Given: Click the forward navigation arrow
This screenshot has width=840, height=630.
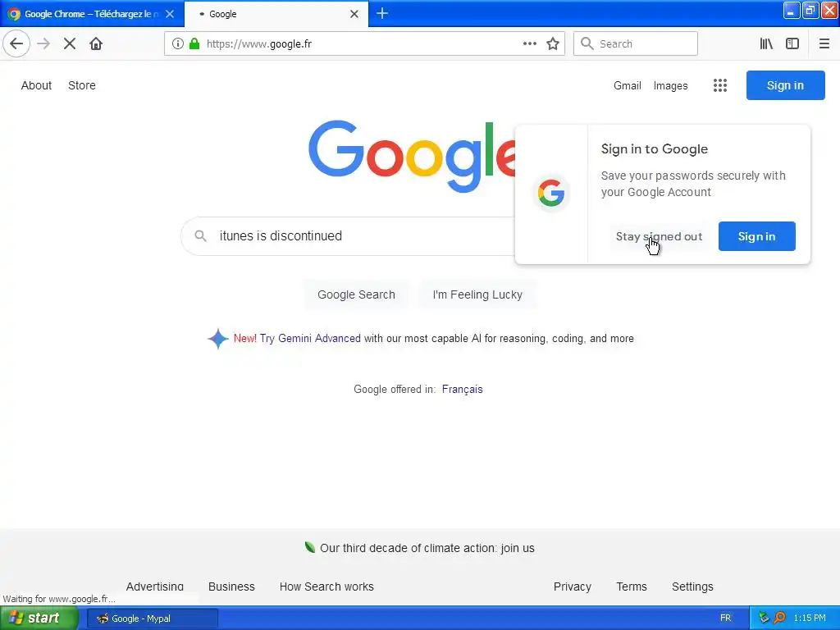Looking at the screenshot, I should 44,43.
